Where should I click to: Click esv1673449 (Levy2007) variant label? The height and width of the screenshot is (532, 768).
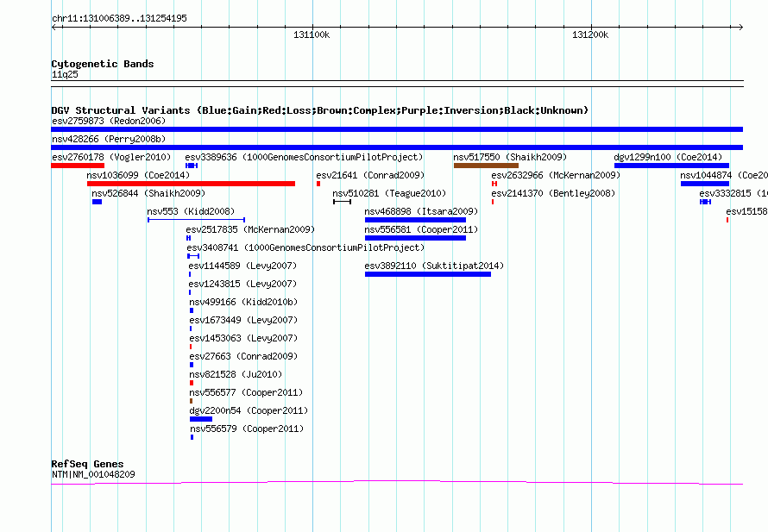pyautogui.click(x=243, y=320)
